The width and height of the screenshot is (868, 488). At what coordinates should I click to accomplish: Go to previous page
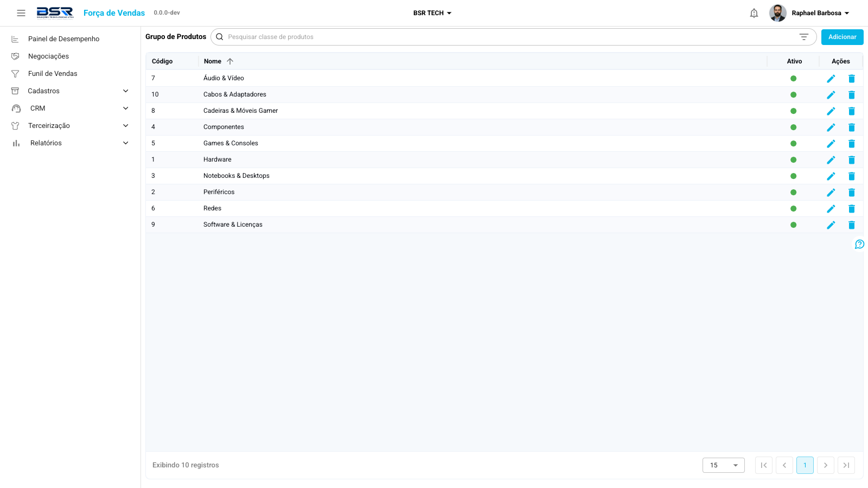tap(784, 465)
